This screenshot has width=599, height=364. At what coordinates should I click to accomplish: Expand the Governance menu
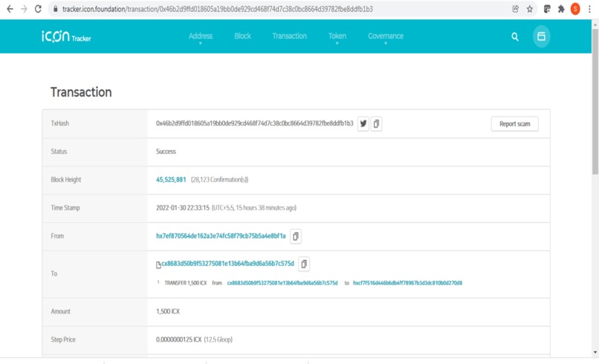pyautogui.click(x=386, y=37)
